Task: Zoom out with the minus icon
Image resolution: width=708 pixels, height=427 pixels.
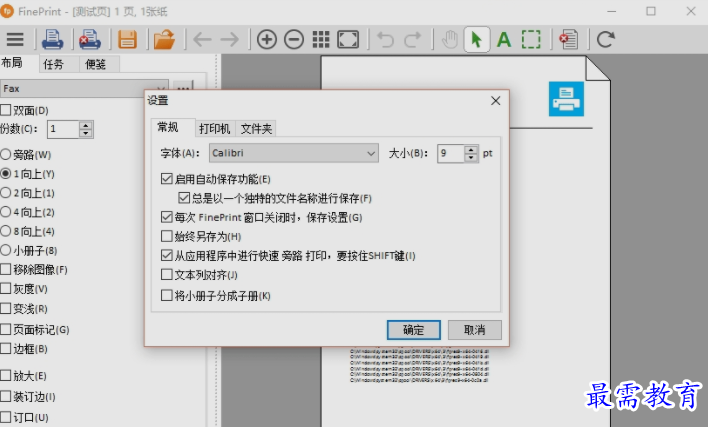Action: click(x=294, y=40)
